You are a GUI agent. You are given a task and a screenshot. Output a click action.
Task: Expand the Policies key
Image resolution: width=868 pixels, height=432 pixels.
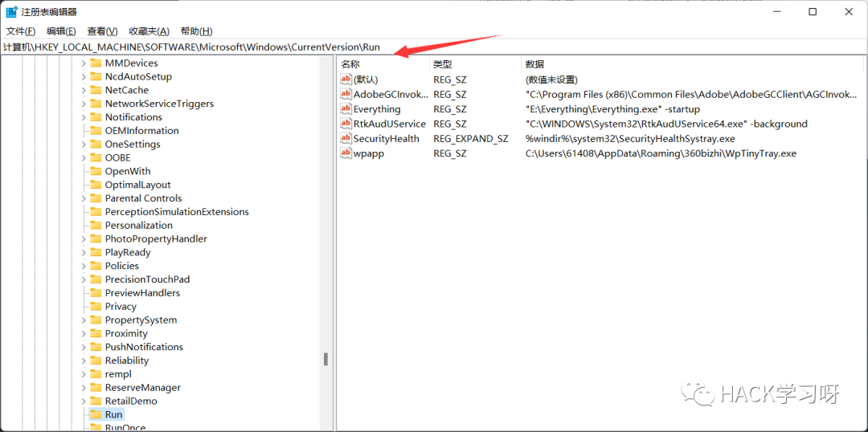pos(84,266)
